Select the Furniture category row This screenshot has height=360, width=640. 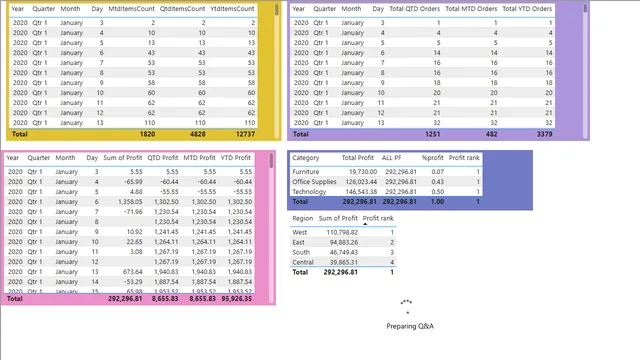click(x=386, y=172)
